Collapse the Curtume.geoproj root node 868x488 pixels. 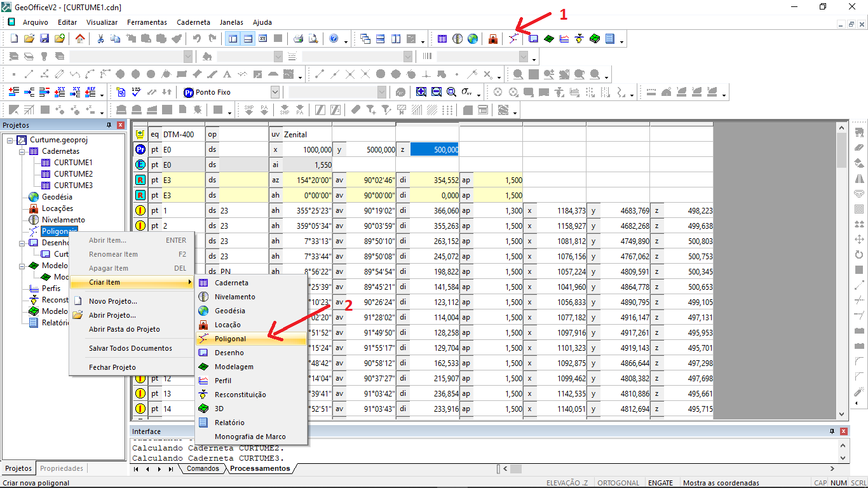(x=10, y=140)
